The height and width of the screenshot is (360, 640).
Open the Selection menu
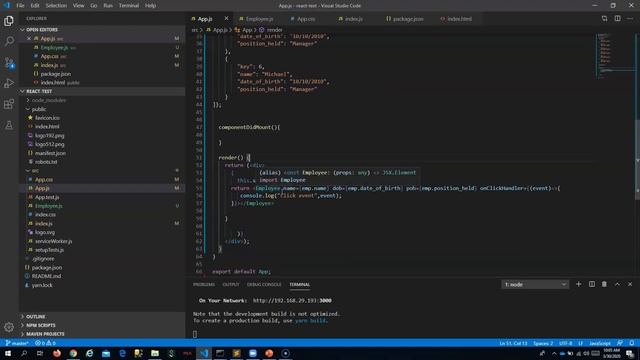coord(56,5)
